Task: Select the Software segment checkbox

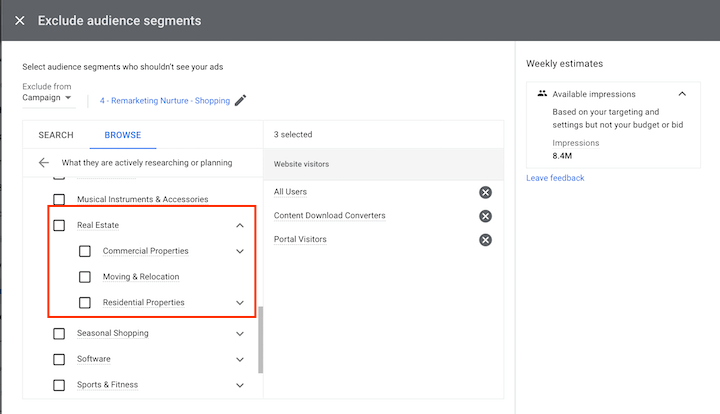Action: pyautogui.click(x=59, y=359)
